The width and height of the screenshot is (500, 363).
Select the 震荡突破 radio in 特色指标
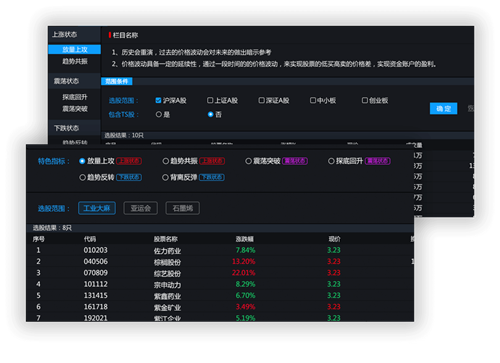248,161
